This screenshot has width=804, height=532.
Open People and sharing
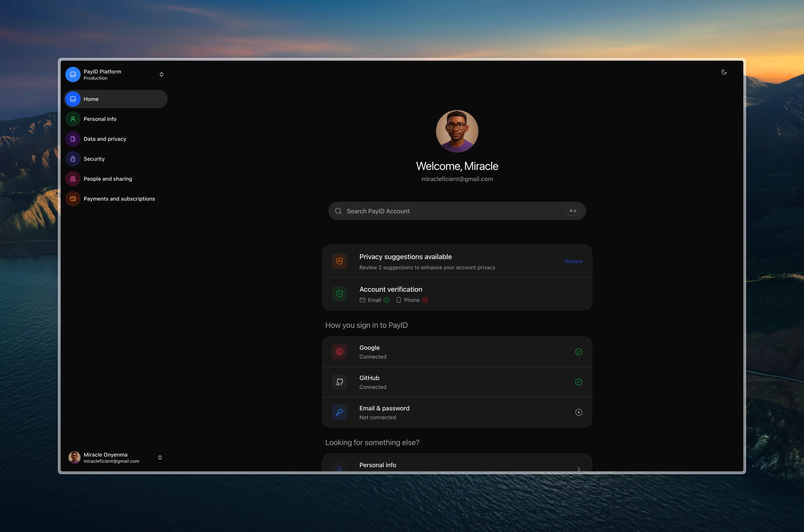pos(116,179)
